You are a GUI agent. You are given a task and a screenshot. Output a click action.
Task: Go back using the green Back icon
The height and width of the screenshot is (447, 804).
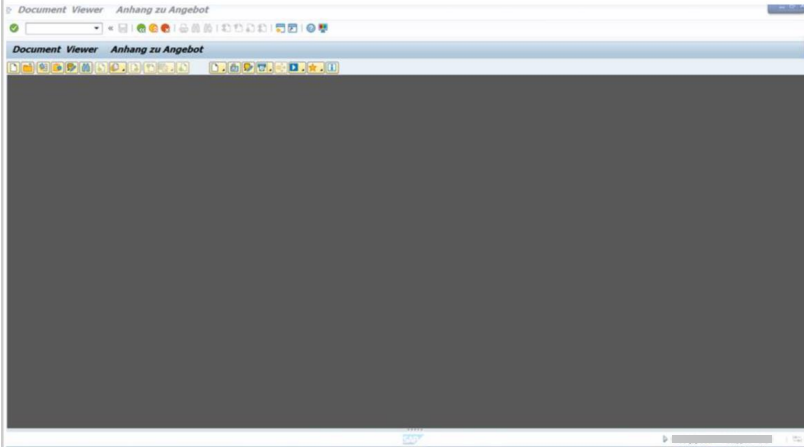pos(141,28)
